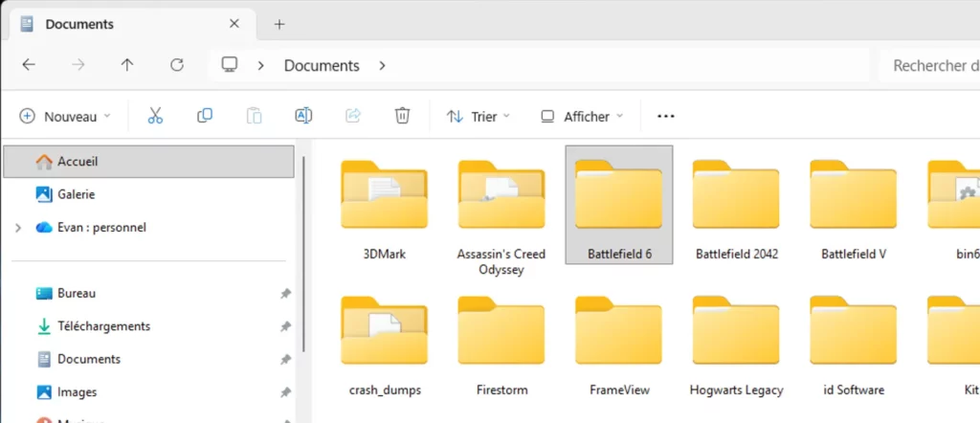The height and width of the screenshot is (423, 980).
Task: Expand the chevron after Documents in address bar
Action: (383, 66)
